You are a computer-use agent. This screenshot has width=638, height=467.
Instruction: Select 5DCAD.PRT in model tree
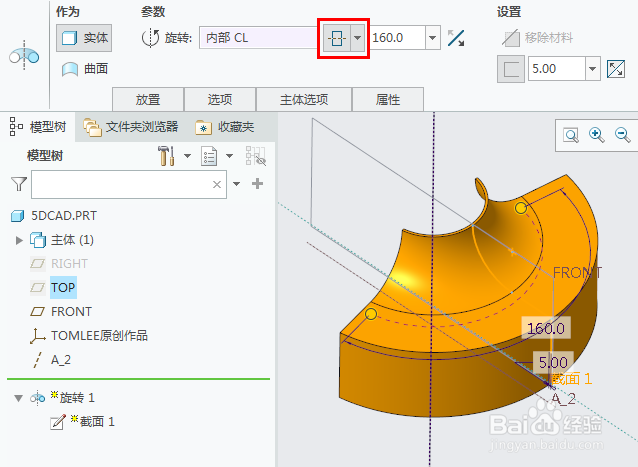[64, 216]
